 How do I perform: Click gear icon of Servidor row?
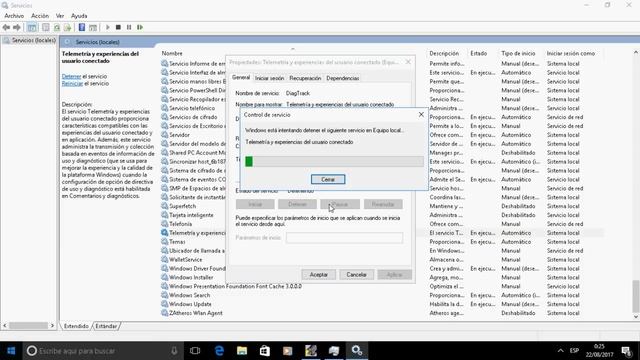tap(164, 135)
